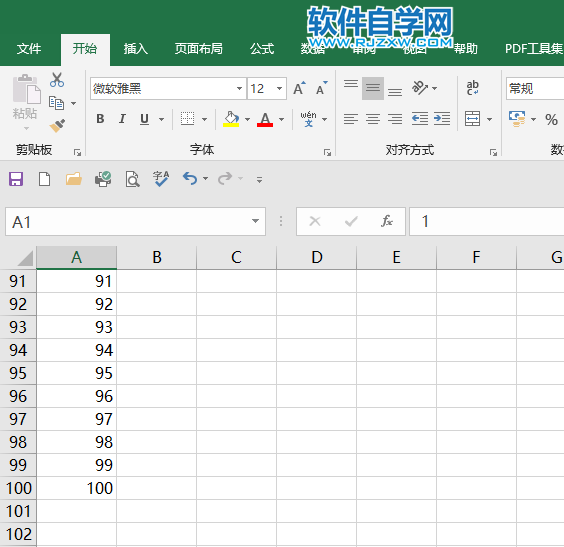Viewport: 564px width, 547px height.
Task: Activate the Format Painter brush
Action: pyautogui.click(x=57, y=126)
